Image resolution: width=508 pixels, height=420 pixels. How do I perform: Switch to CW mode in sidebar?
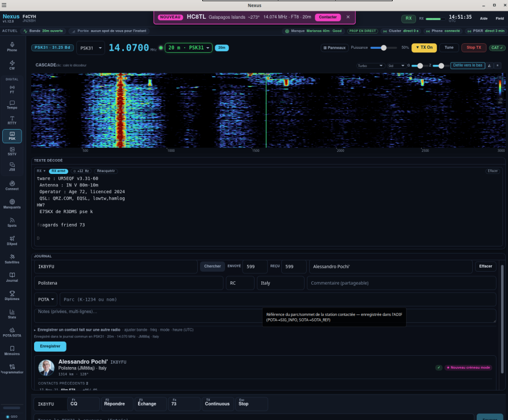12,65
